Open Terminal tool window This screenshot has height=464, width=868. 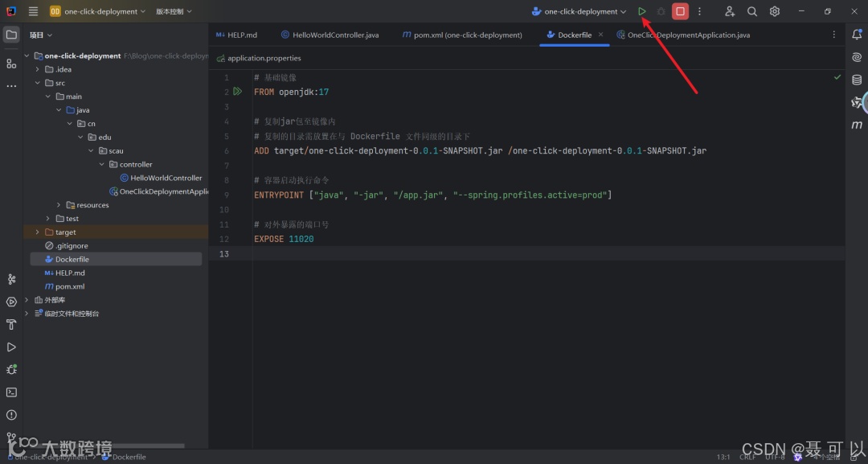click(11, 392)
